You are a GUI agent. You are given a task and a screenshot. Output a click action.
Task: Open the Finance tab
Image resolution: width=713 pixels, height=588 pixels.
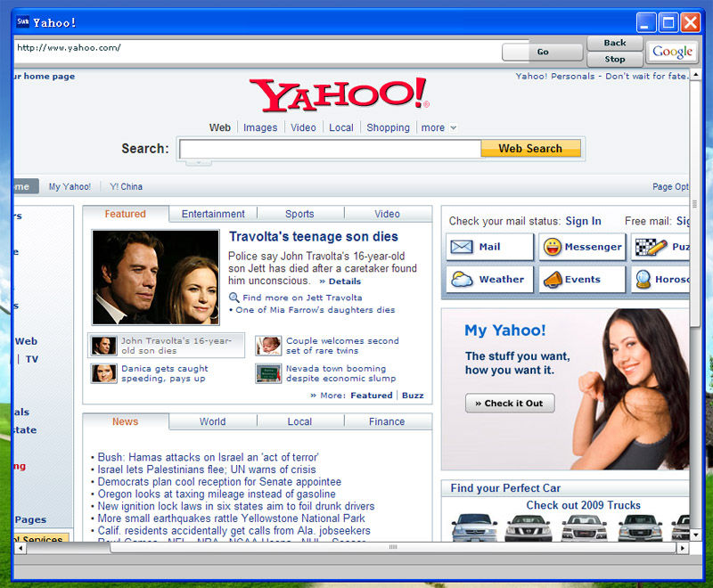387,421
